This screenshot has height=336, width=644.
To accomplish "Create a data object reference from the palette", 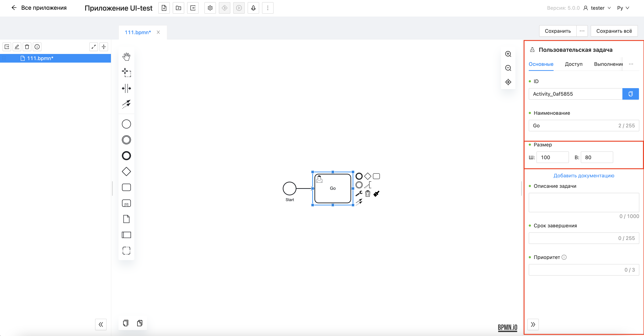I will click(x=126, y=219).
